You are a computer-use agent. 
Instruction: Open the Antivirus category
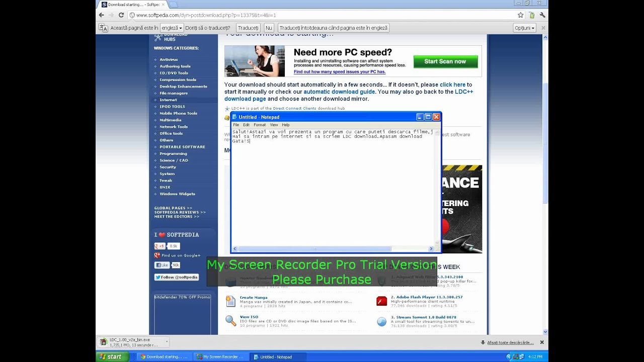coord(169,59)
